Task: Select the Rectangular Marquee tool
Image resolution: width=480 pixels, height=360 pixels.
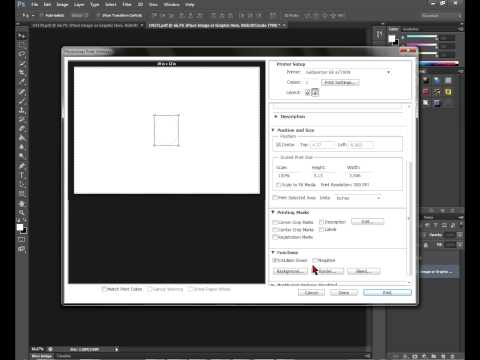Action: coord(22,45)
